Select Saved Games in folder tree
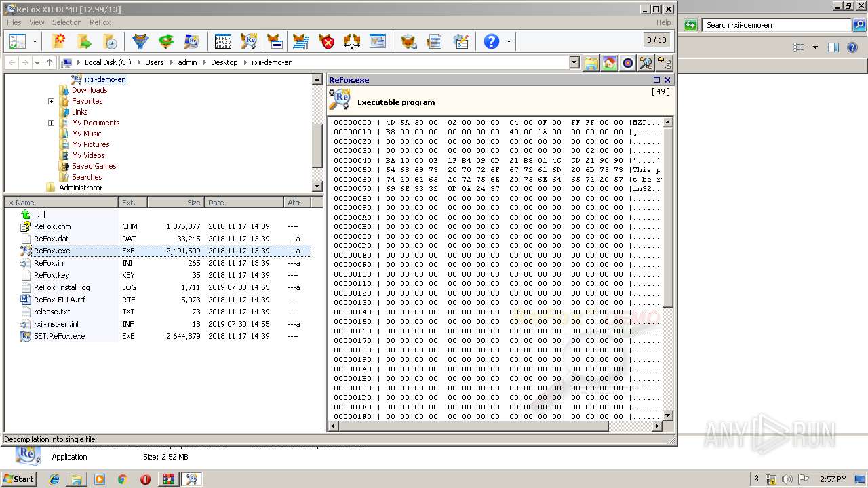This screenshot has height=488, width=868. (x=94, y=166)
